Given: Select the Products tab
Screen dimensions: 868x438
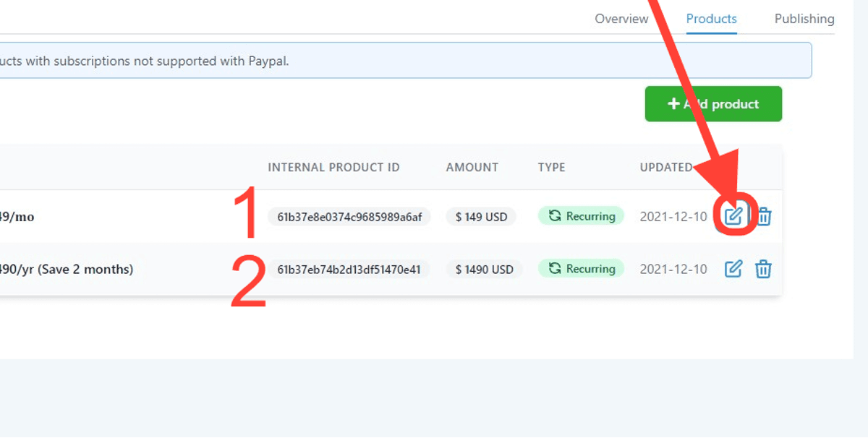Looking at the screenshot, I should tap(711, 19).
